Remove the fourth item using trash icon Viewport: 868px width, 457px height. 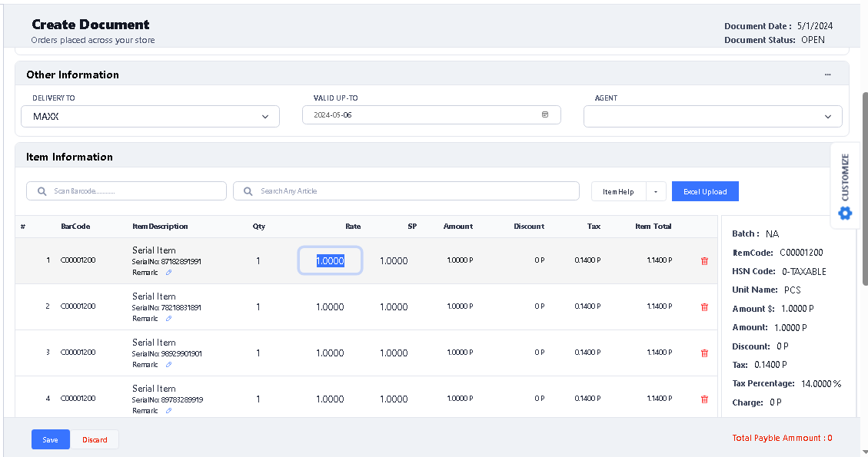704,399
